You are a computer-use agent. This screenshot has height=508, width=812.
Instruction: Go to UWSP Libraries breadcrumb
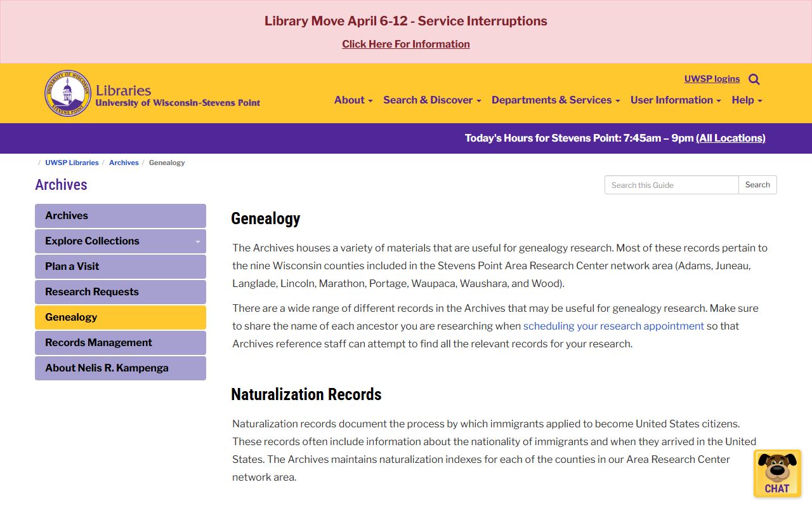[72, 163]
